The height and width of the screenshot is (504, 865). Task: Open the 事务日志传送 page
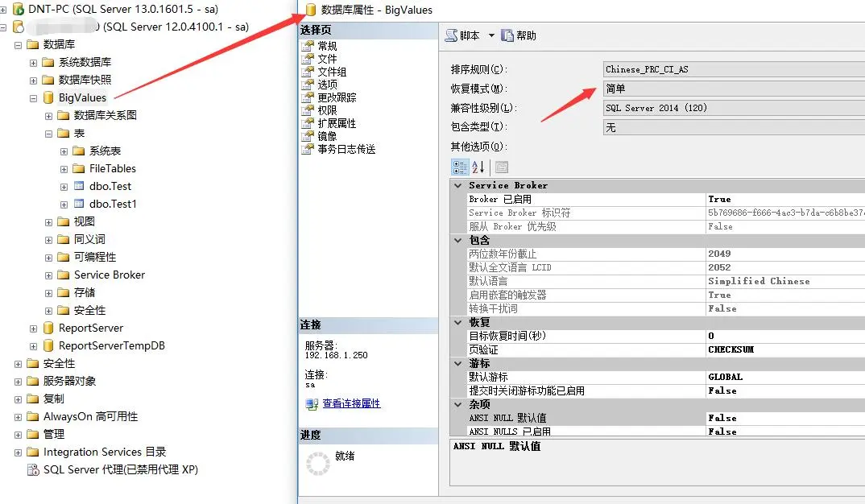point(346,149)
